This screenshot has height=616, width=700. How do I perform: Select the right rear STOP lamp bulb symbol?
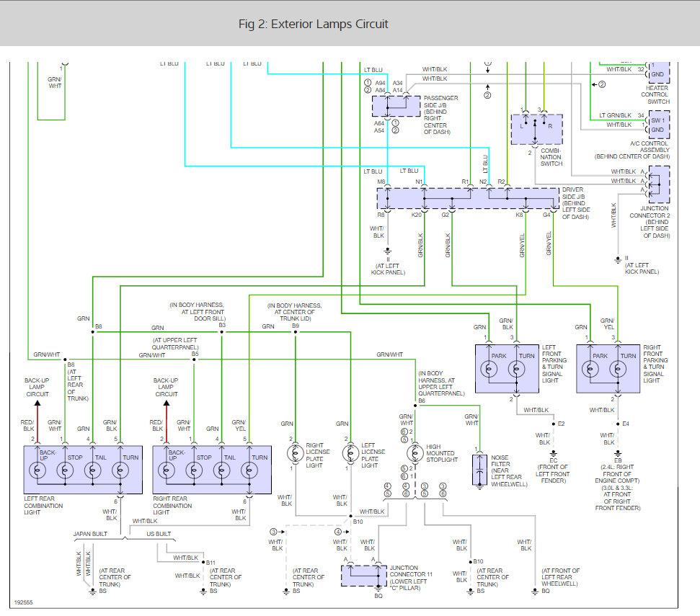194,470
